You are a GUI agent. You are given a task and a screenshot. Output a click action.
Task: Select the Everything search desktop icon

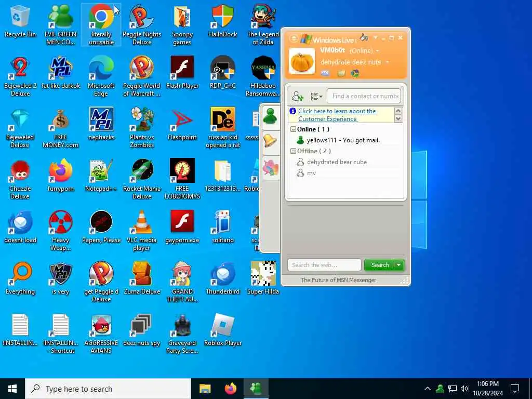click(x=20, y=279)
